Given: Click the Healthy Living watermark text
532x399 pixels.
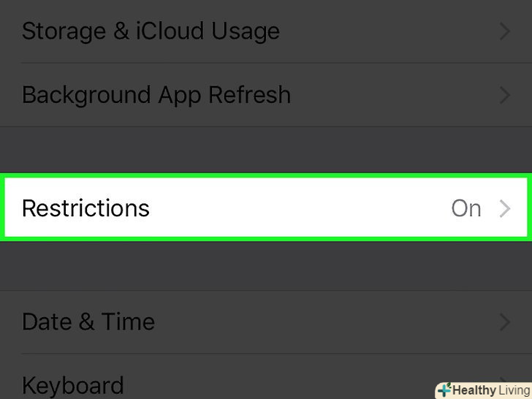Looking at the screenshot, I should coord(491,390).
